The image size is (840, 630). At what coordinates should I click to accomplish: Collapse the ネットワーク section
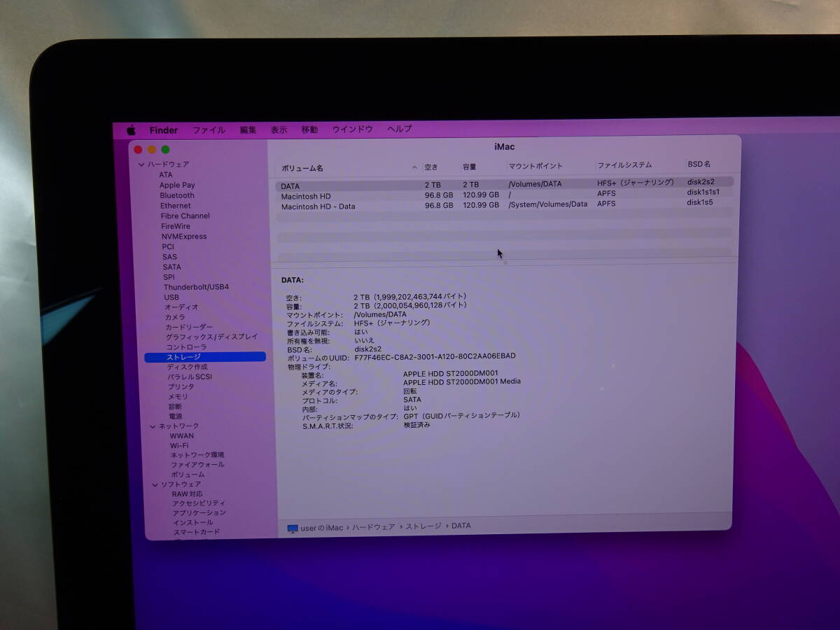coord(153,426)
